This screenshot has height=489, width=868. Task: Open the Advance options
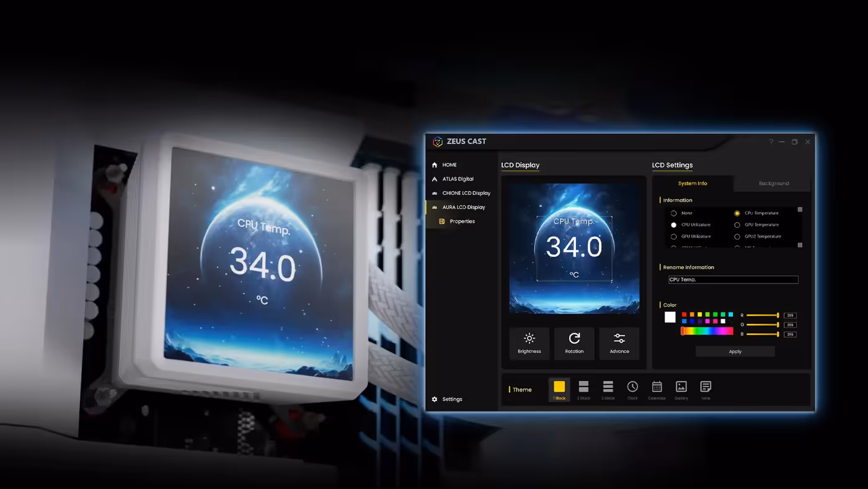(619, 343)
